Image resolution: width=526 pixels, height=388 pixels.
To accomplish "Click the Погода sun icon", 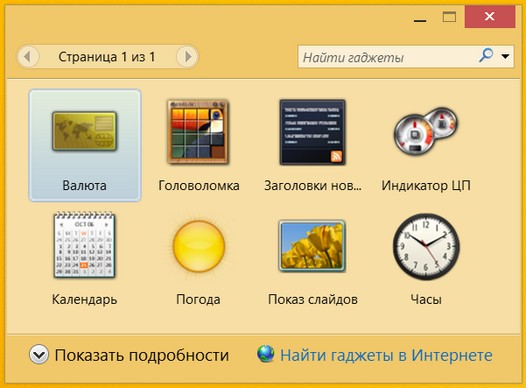I will 198,246.
